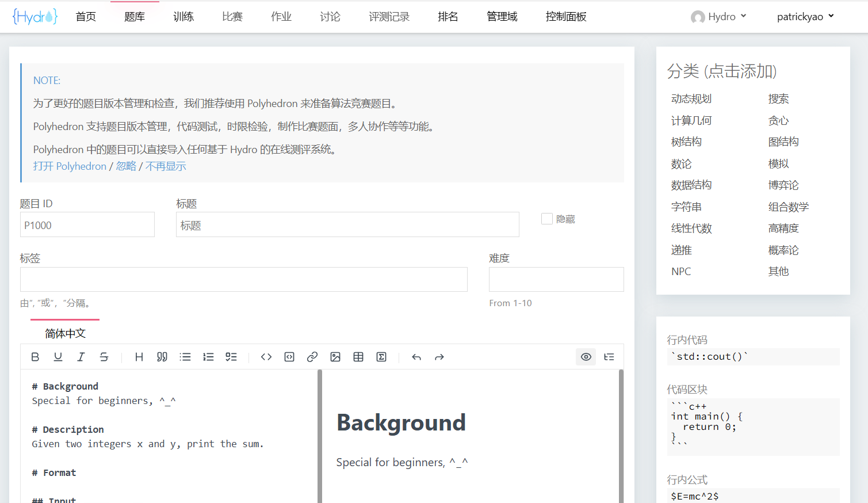Add the 动态规划 category
Image resolution: width=868 pixels, height=503 pixels.
[691, 99]
